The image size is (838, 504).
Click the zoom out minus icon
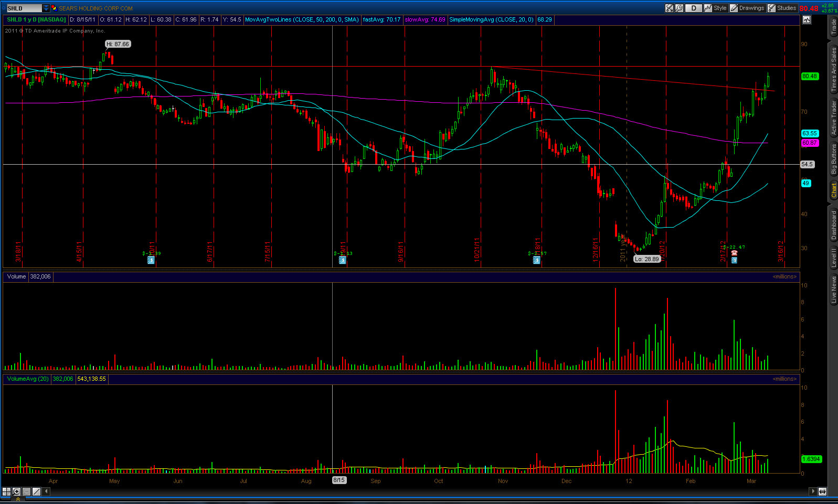tap(26, 491)
